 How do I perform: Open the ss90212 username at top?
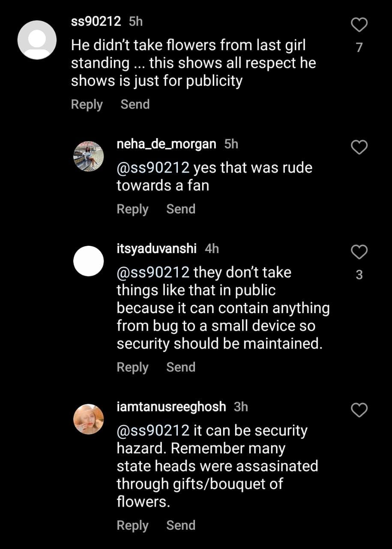[96, 21]
